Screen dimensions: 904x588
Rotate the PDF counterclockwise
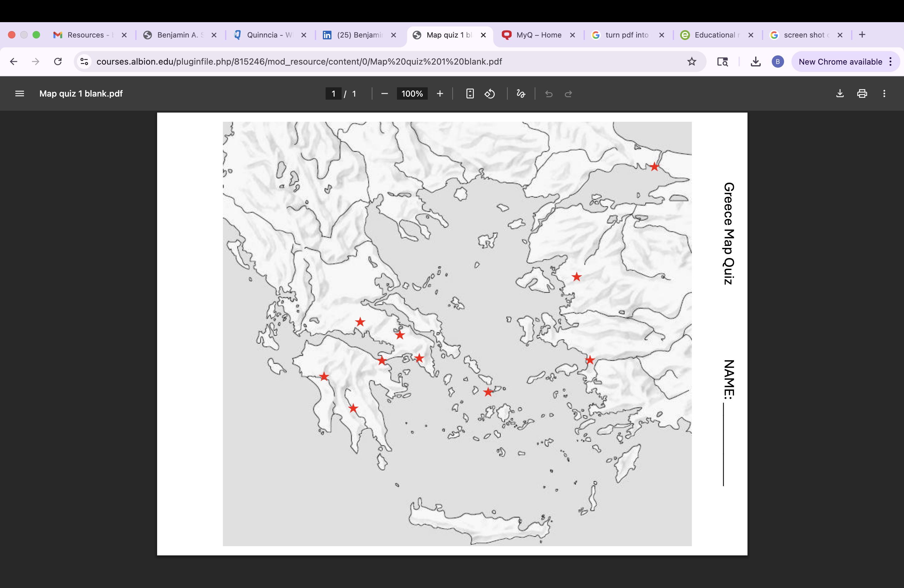point(490,93)
